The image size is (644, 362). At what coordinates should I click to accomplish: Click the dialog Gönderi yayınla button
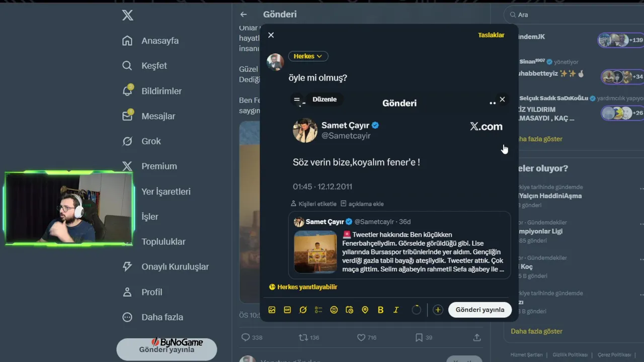[480, 310]
